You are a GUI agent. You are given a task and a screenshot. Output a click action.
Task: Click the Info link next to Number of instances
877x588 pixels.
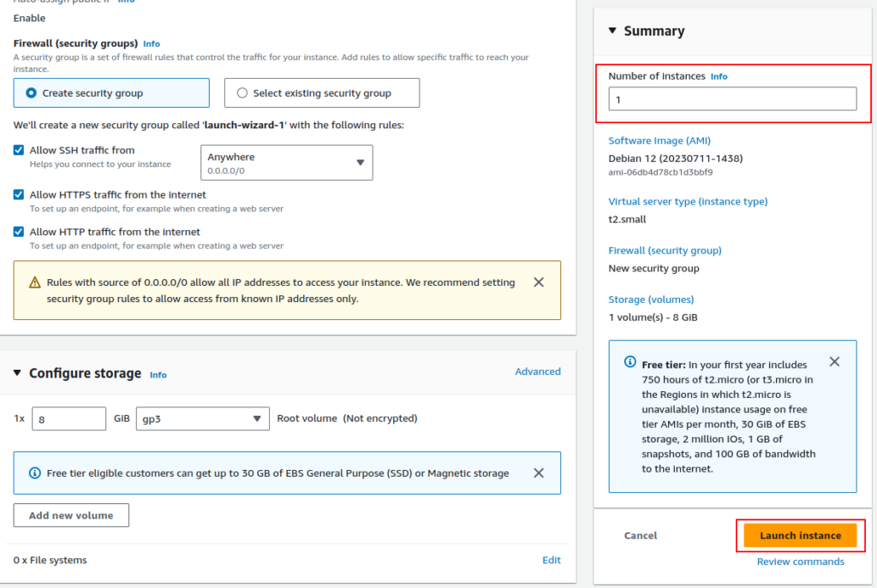tap(719, 76)
